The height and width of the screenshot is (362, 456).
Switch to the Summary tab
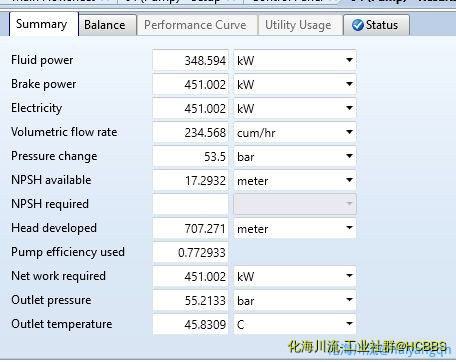44,24
